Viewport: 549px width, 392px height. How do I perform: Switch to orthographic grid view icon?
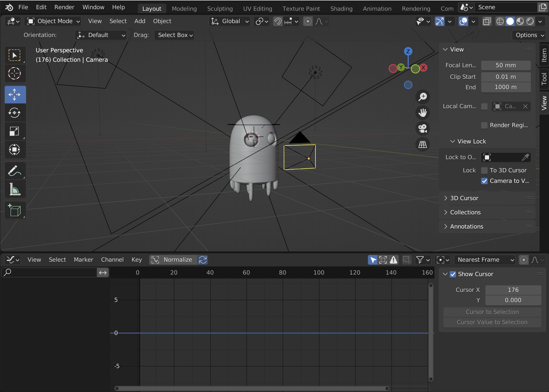pyautogui.click(x=422, y=145)
